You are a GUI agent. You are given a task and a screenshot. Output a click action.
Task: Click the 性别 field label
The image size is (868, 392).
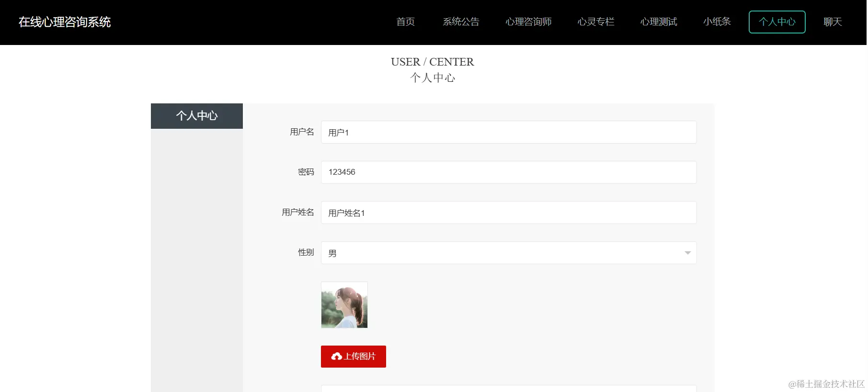[x=306, y=253]
